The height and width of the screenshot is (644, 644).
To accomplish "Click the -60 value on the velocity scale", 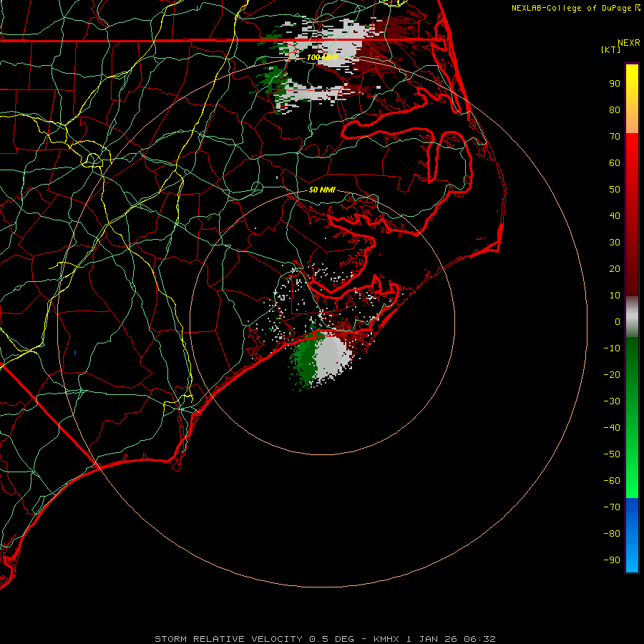I will pyautogui.click(x=612, y=481).
